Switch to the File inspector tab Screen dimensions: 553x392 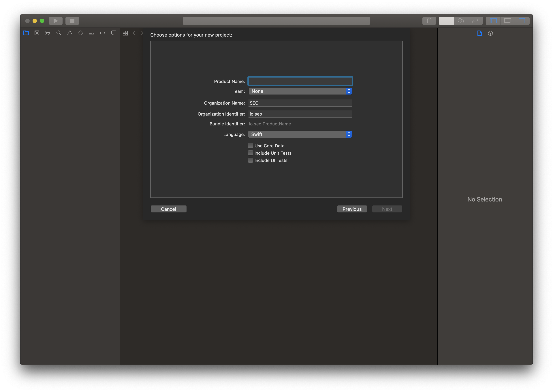click(x=479, y=33)
